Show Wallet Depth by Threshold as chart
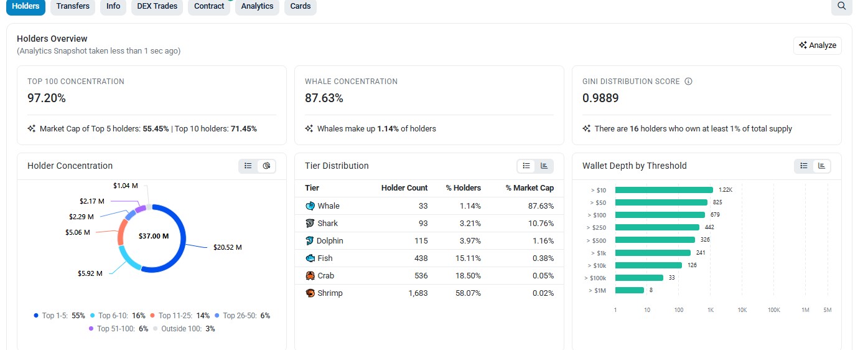868x350 pixels. pos(821,166)
